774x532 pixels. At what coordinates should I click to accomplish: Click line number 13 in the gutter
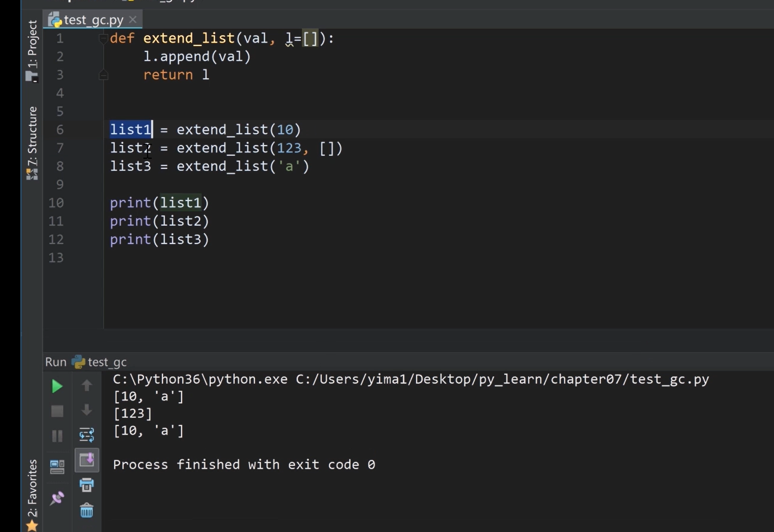(56, 258)
